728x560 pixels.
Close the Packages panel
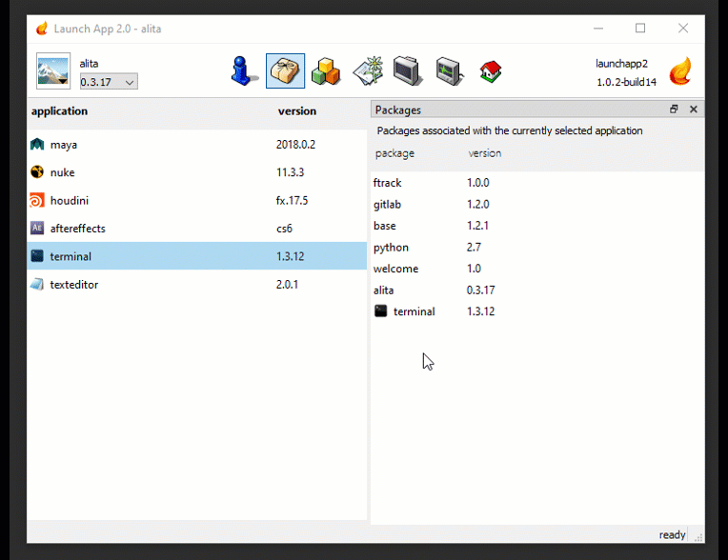click(x=694, y=109)
